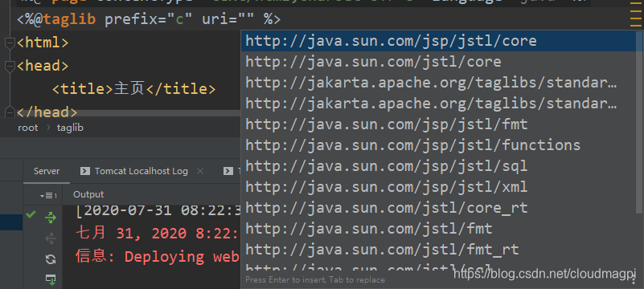Screen dimensions: 644x289
Task: Click the opening <html> tag text
Action: (x=43, y=43)
